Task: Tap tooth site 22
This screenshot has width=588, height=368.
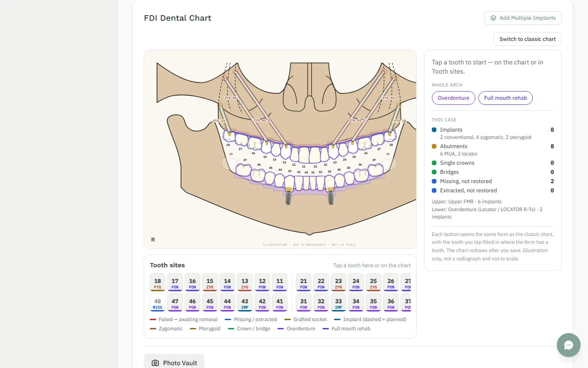Action: tap(321, 282)
